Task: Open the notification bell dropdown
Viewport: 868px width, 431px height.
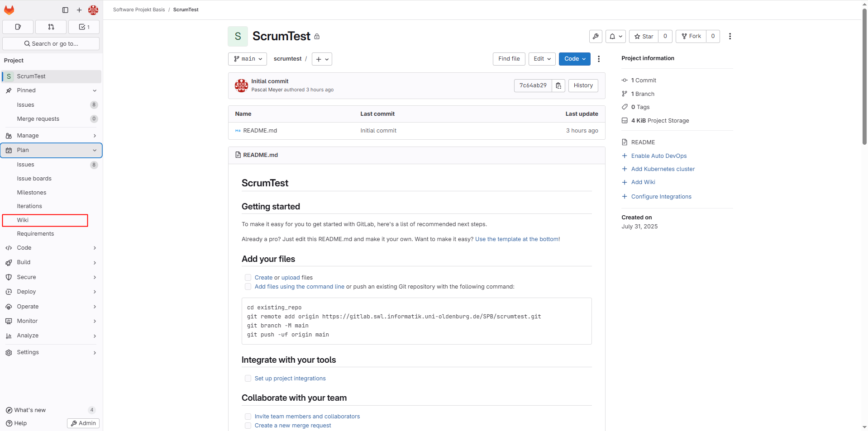Action: 615,36
